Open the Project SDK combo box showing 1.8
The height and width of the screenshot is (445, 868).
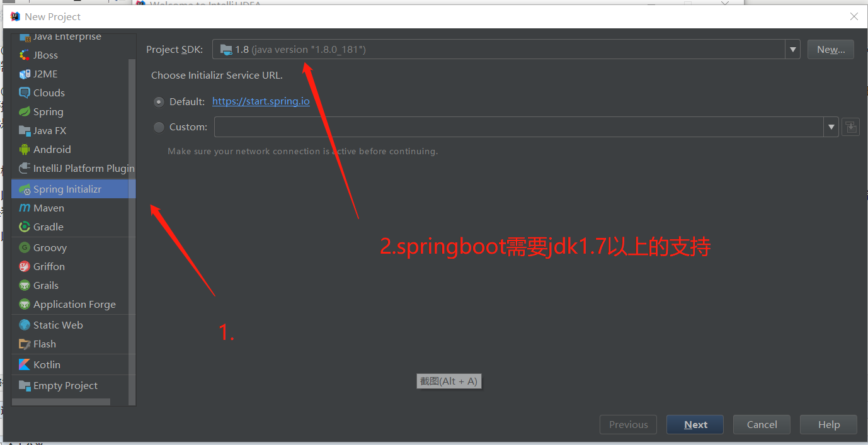pos(506,49)
